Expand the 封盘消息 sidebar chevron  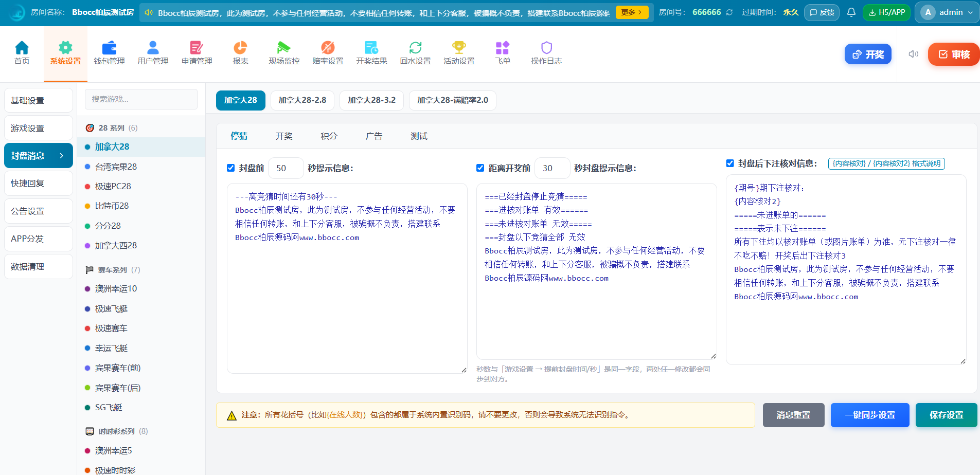[62, 156]
